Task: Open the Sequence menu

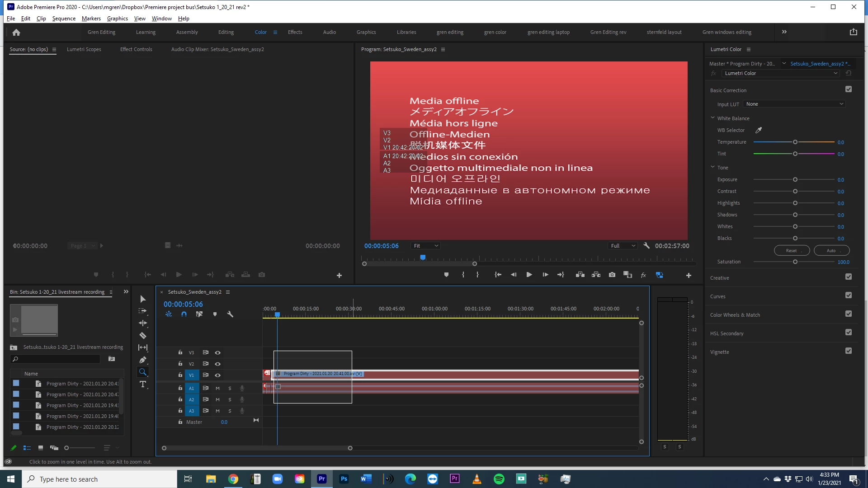Action: 64,19
